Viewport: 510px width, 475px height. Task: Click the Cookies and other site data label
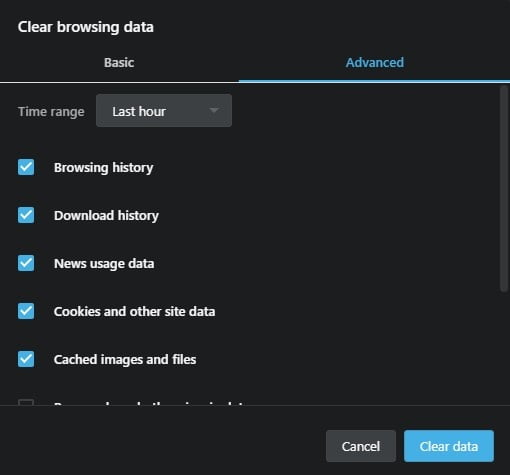click(x=134, y=312)
